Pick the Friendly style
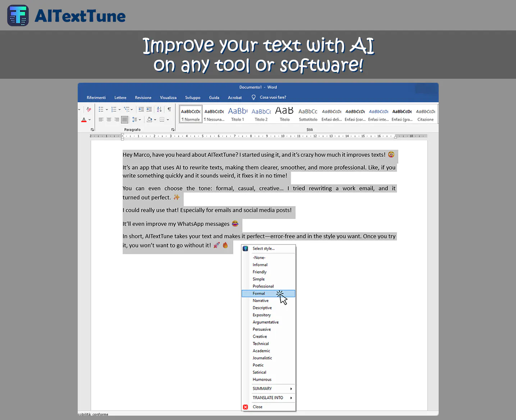The width and height of the screenshot is (516, 420). click(269, 272)
